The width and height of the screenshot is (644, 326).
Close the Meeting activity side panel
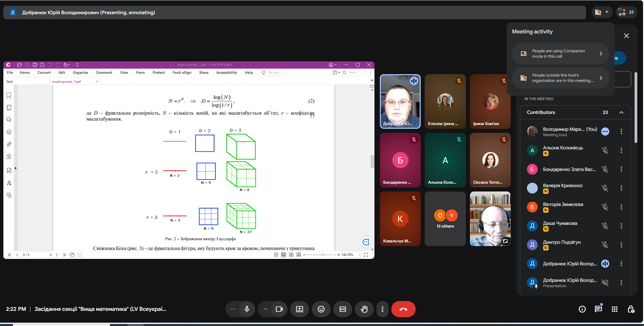tap(626, 36)
